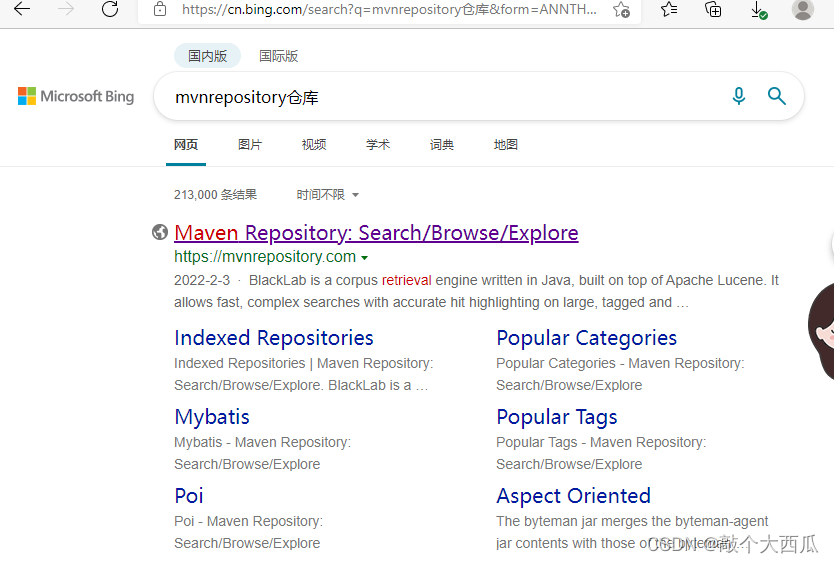Add this page to favorites star-plus icon
The height and width of the screenshot is (563, 834).
point(621,10)
